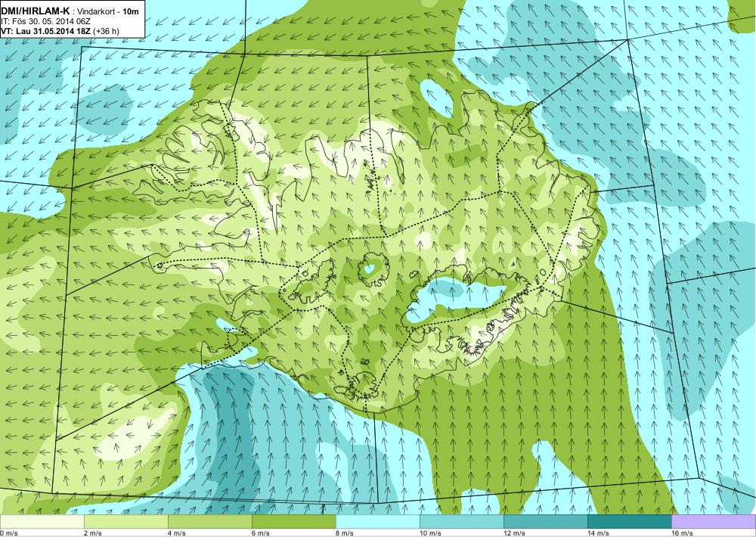Select the 4–6 m/s green legend swatch
The height and width of the screenshot is (537, 756).
tap(209, 522)
